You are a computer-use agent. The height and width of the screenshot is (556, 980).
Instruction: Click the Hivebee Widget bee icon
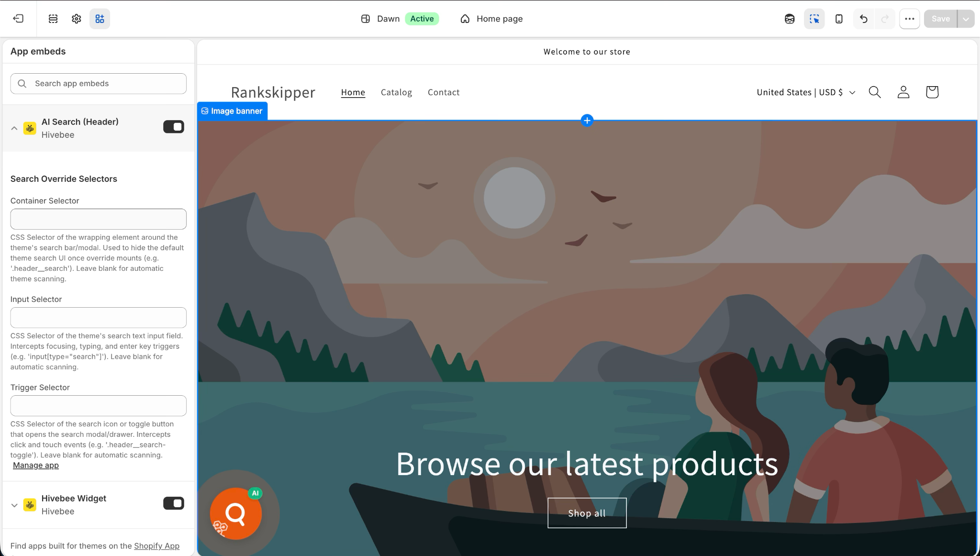tap(30, 505)
